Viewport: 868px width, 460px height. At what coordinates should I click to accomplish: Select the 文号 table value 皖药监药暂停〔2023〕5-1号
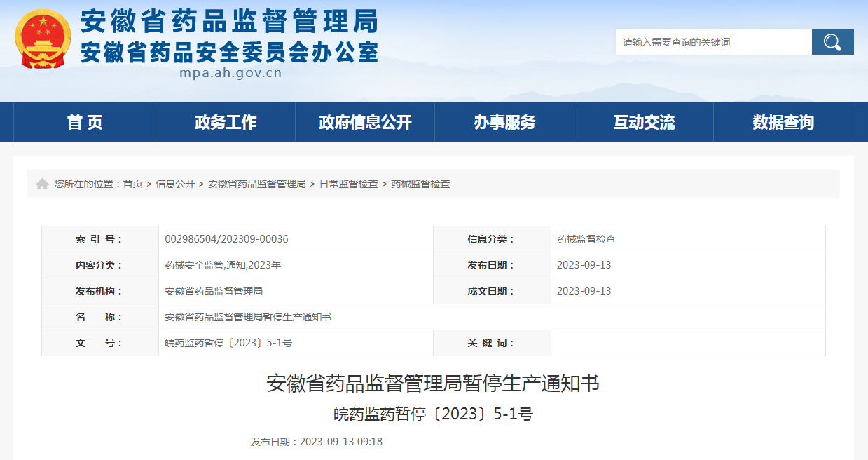click(228, 343)
